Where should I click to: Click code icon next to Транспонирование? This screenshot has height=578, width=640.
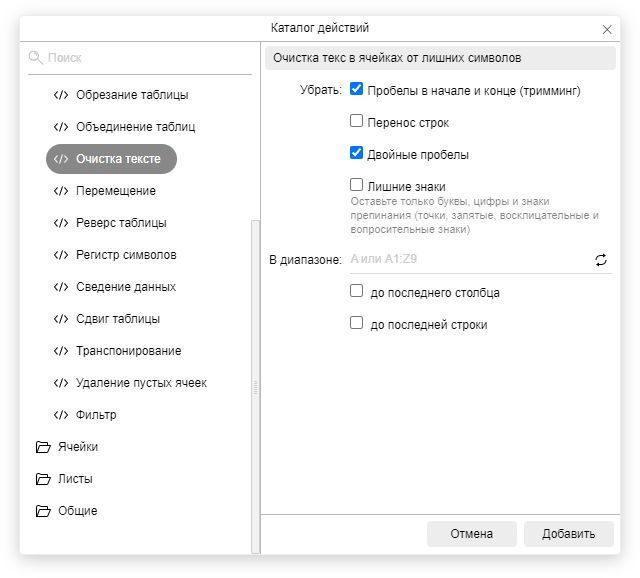click(61, 351)
